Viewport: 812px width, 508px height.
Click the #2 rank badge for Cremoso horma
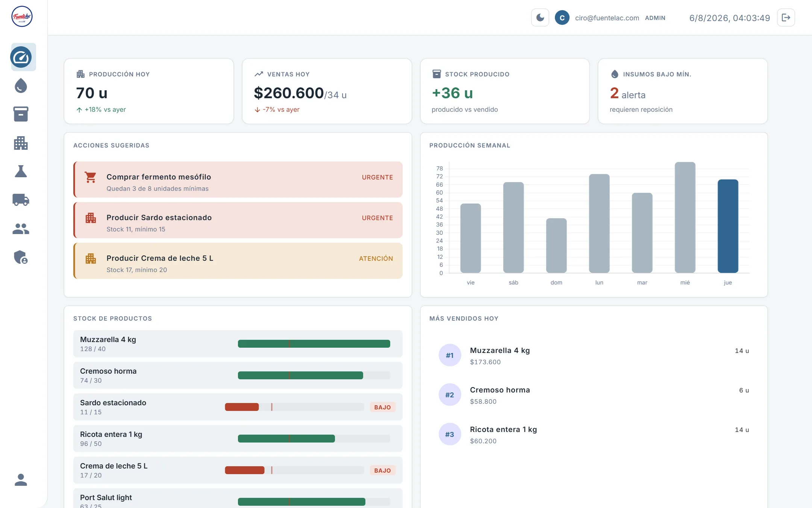[x=450, y=395]
